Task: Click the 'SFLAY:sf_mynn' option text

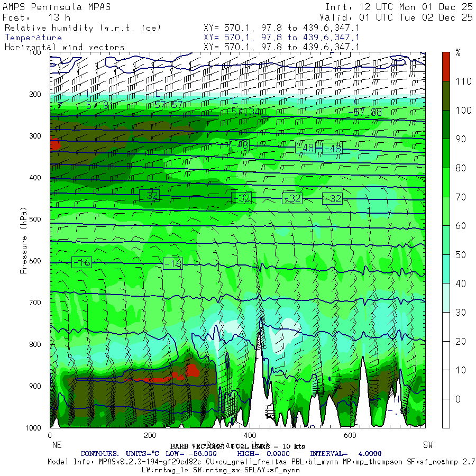Action: coord(272,470)
